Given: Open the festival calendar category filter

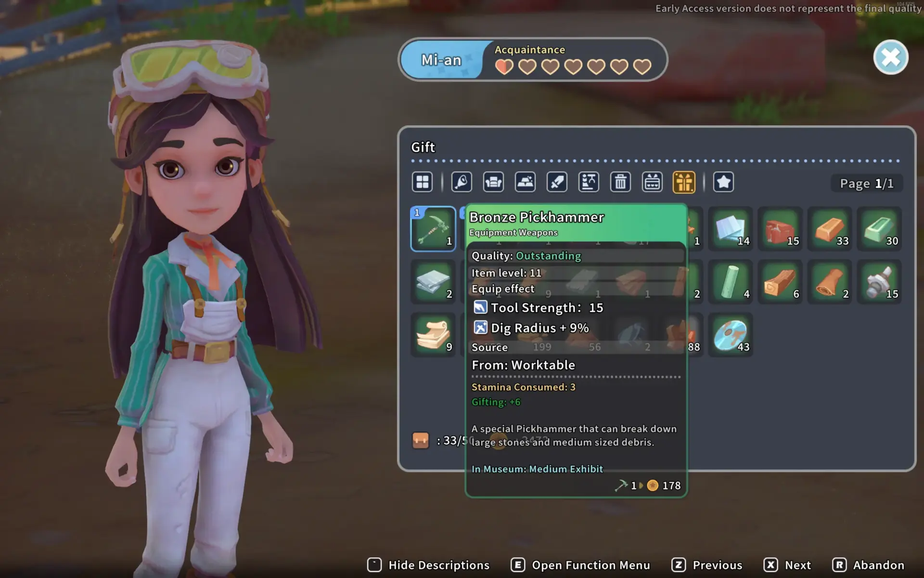Looking at the screenshot, I should coord(652,182).
